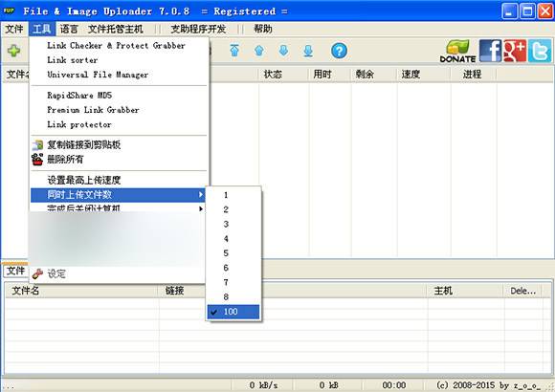Click the move down arrow icon

[283, 51]
